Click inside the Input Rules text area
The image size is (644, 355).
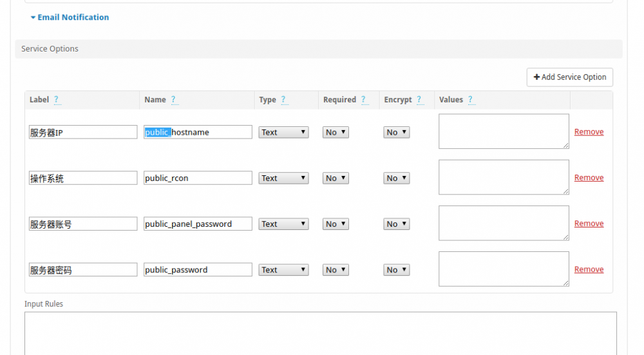(320, 333)
